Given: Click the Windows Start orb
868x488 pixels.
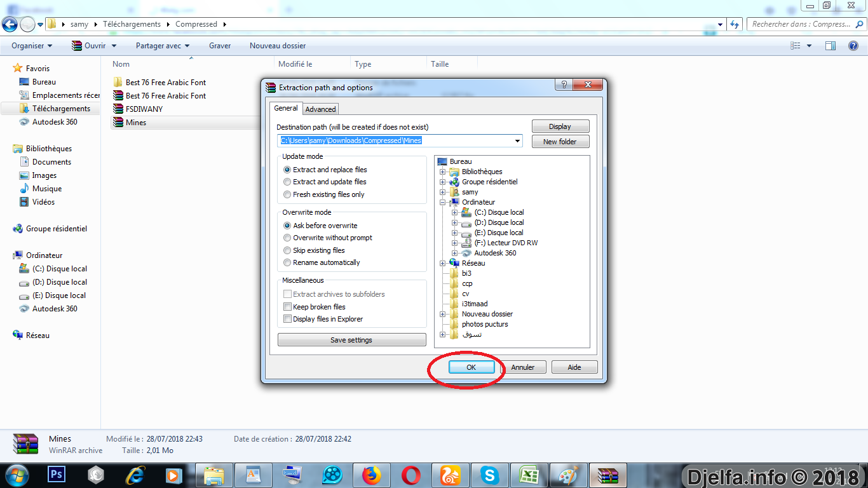Looking at the screenshot, I should click(x=17, y=475).
